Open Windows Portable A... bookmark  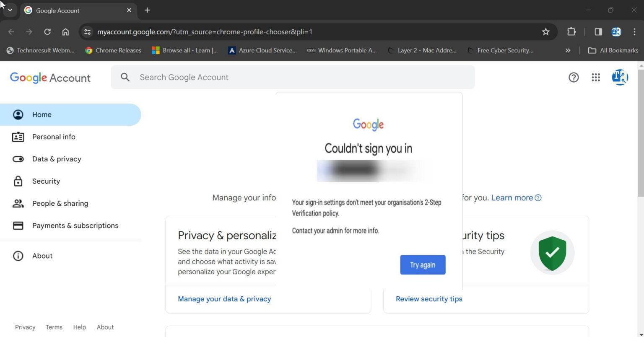[342, 50]
